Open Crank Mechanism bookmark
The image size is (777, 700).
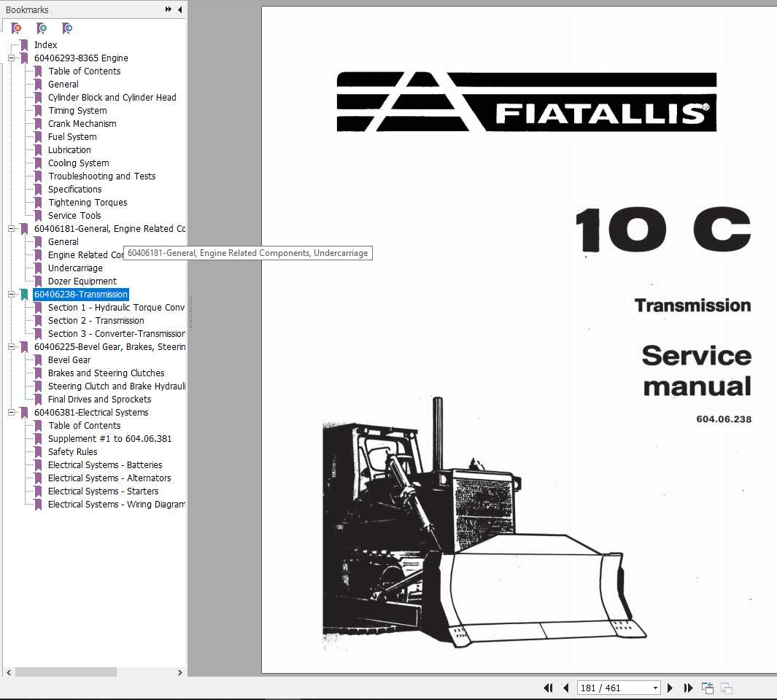tap(82, 123)
